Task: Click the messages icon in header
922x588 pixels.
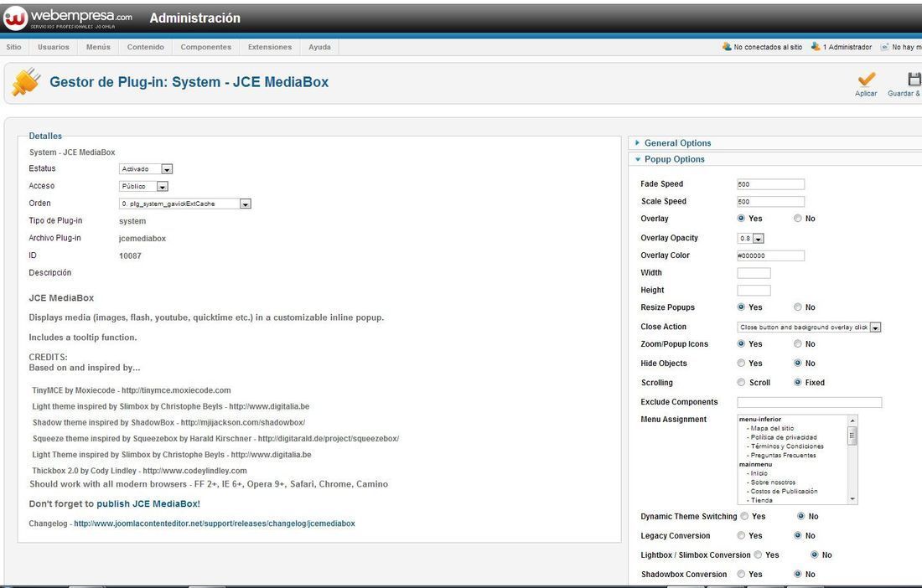Action: [884, 47]
